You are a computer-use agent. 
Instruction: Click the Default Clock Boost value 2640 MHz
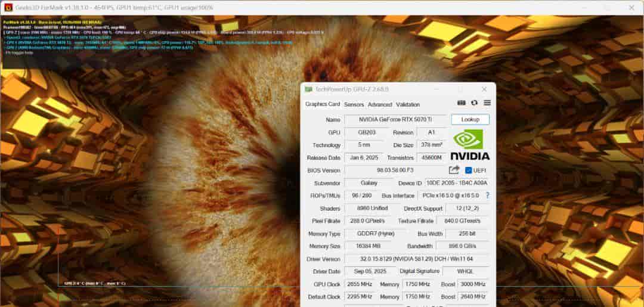point(473,296)
